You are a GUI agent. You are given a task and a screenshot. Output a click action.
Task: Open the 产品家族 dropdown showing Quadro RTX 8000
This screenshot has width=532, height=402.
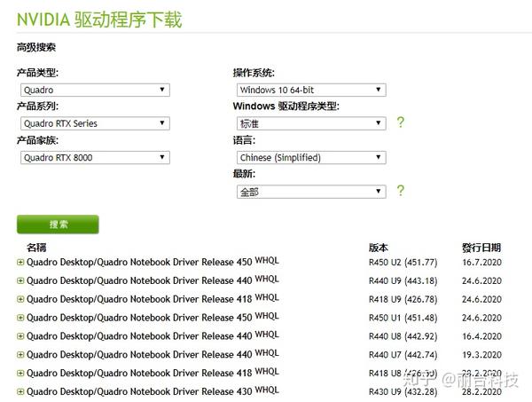(95, 158)
